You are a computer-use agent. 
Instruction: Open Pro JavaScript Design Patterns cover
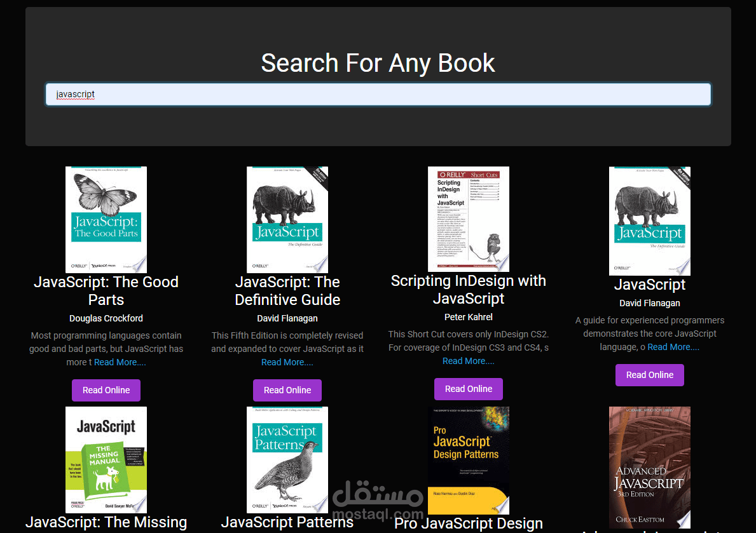pos(469,461)
